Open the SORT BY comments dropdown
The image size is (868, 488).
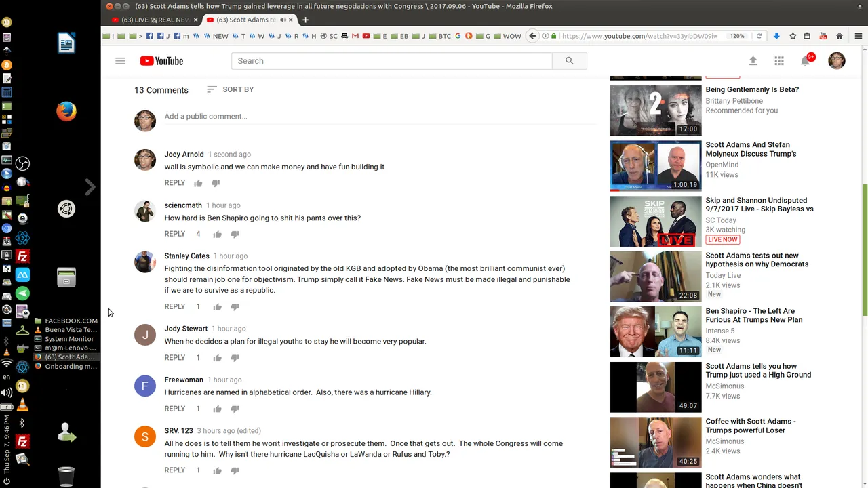[x=230, y=89]
